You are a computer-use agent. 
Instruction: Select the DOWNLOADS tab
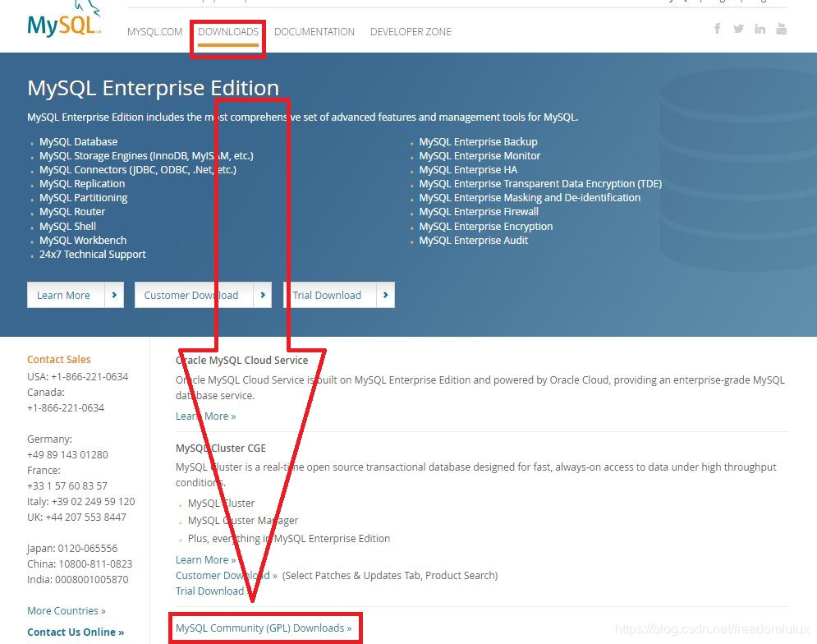[228, 32]
